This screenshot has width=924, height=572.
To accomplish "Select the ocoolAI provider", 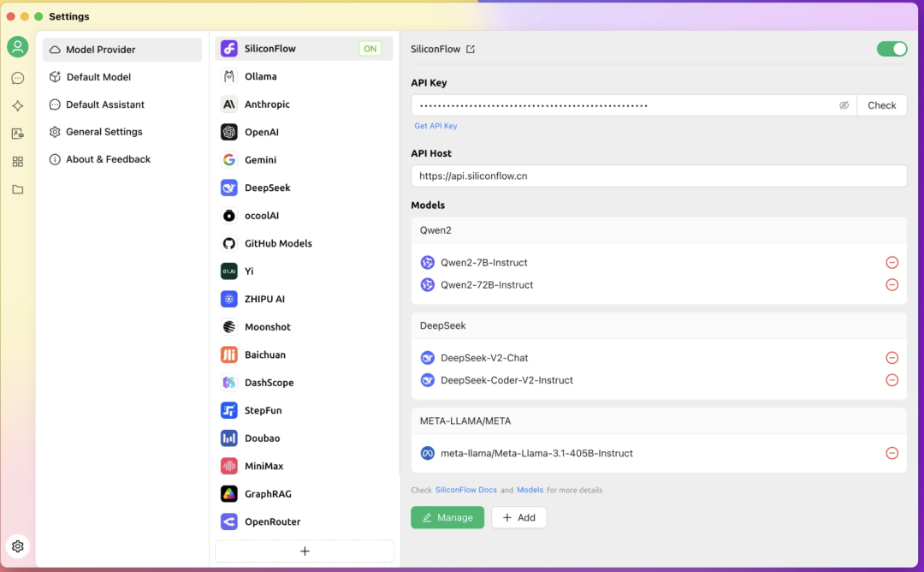I will [304, 215].
